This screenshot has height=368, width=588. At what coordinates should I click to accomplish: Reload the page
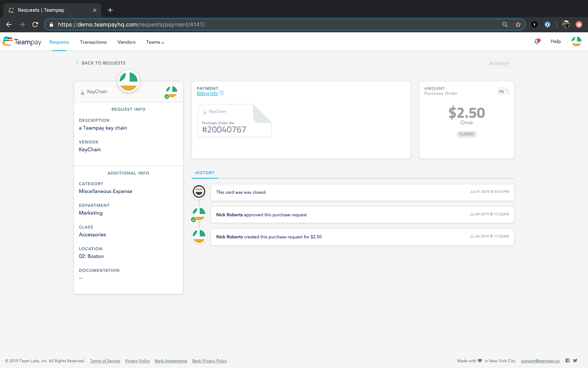(x=35, y=25)
